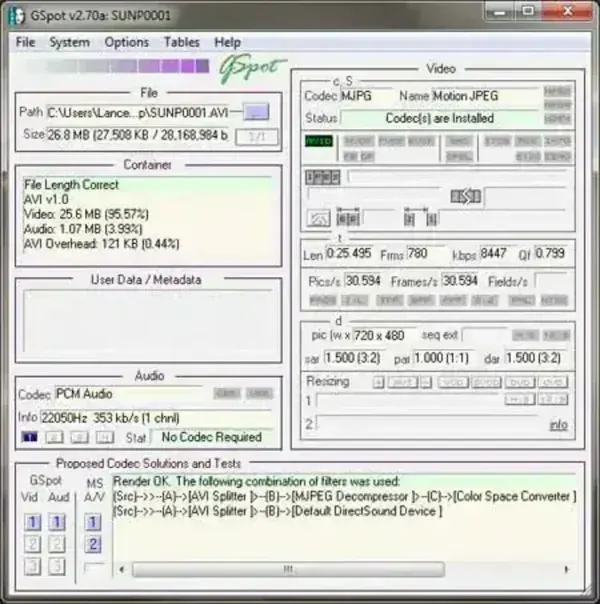Viewport: 600px width, 604px height.
Task: Click the dar value 1.500 (3:2)
Action: pos(536,358)
